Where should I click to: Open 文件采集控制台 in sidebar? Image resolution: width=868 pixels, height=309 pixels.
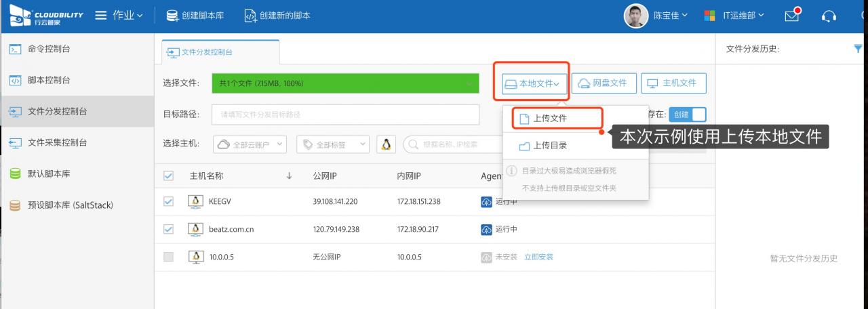77,142
